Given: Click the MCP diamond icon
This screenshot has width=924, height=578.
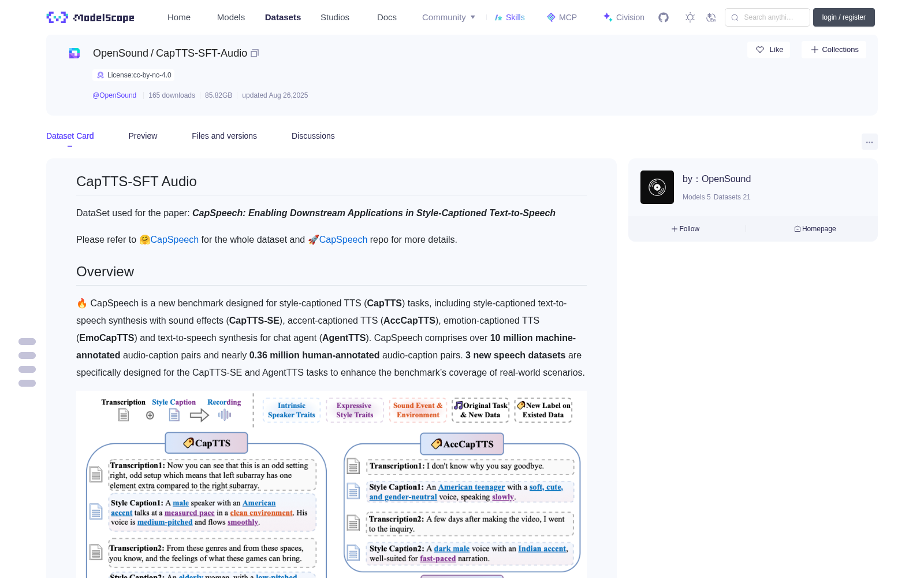Looking at the screenshot, I should [x=551, y=17].
